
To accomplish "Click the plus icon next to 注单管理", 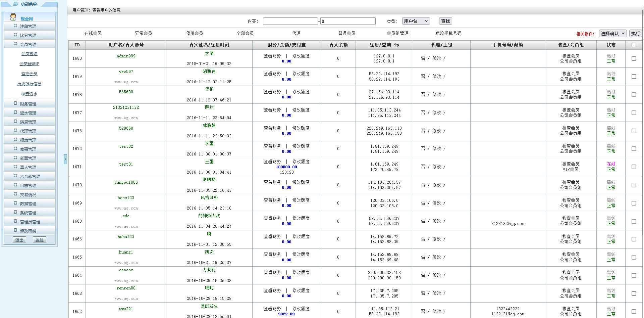I will click(x=15, y=26).
